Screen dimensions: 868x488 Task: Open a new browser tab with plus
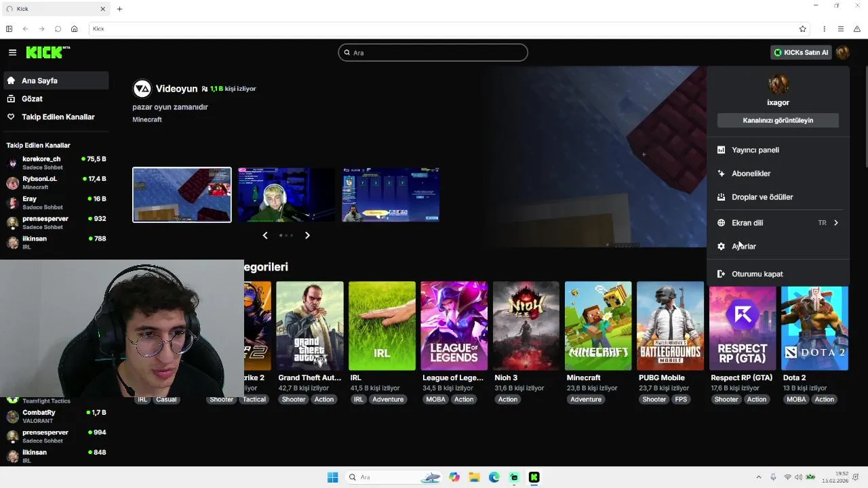(119, 9)
